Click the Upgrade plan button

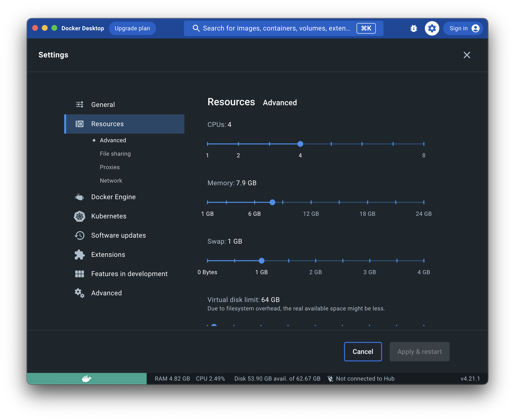[x=132, y=28]
